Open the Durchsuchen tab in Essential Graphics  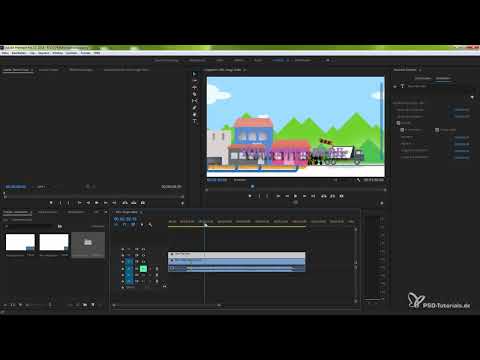click(423, 79)
